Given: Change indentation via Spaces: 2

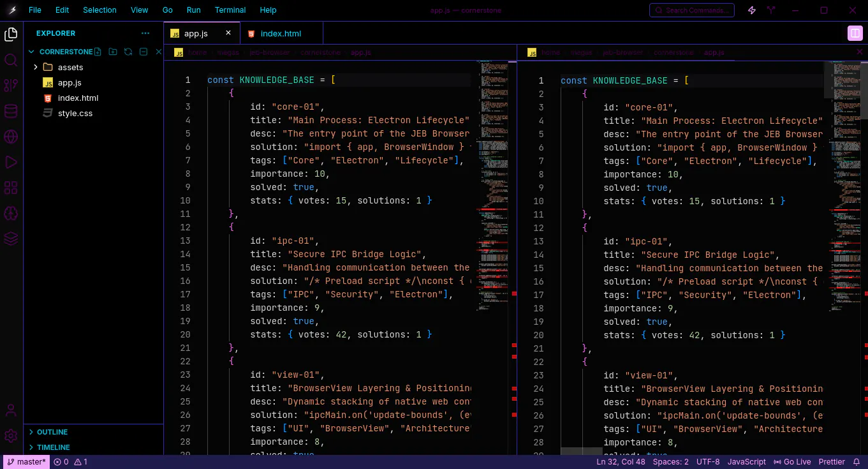Looking at the screenshot, I should 670,462.
